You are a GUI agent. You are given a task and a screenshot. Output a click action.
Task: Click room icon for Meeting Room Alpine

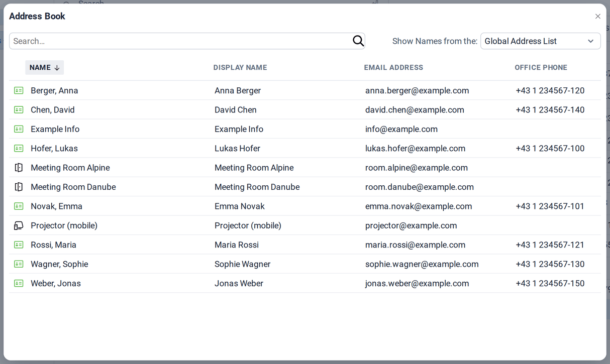[19, 168]
